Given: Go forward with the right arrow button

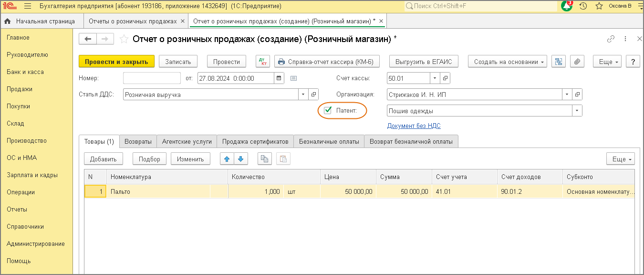Looking at the screenshot, I should click(105, 39).
